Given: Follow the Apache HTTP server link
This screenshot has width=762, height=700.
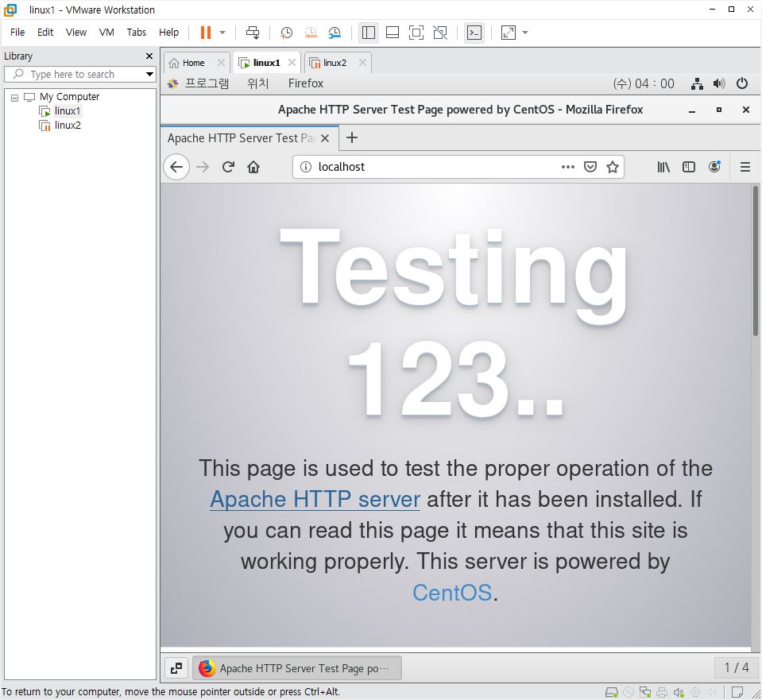Looking at the screenshot, I should 315,499.
